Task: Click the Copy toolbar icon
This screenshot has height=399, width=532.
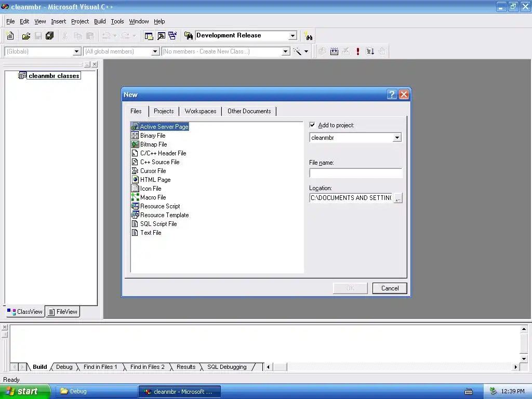Action: coord(78,36)
